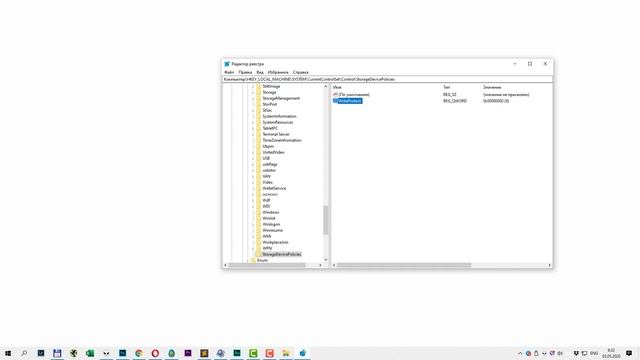Open the Windows Start menu
Screen dimensions: 640x360
coord(8,353)
